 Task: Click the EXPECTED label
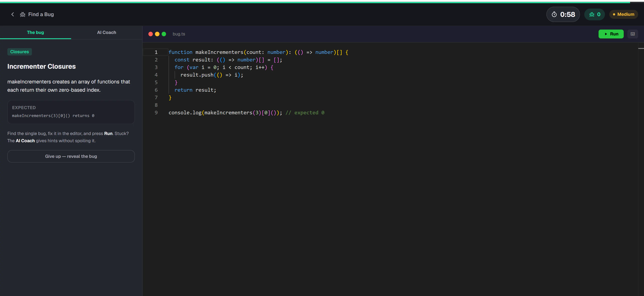(24, 108)
